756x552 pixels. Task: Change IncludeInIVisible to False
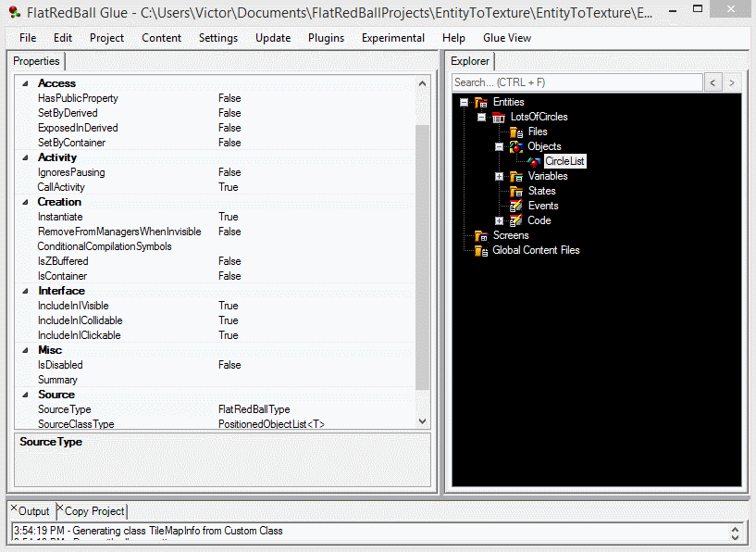click(229, 306)
